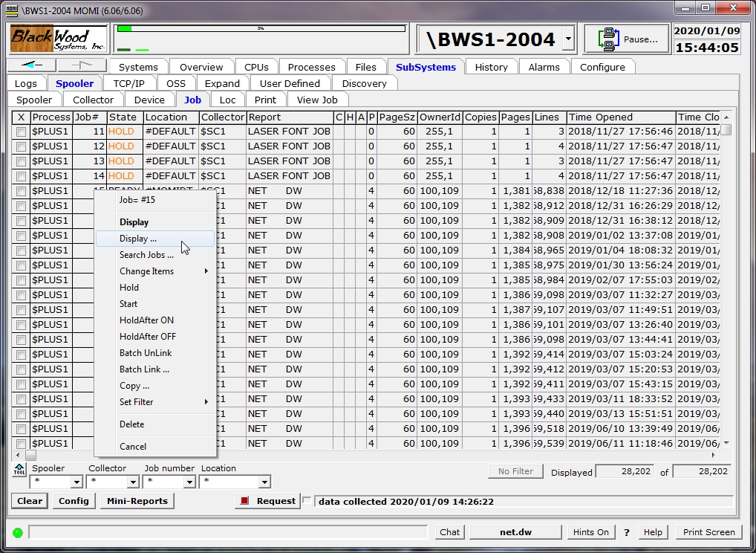Click the green status indicator light
This screenshot has height=553, width=756.
point(18,532)
